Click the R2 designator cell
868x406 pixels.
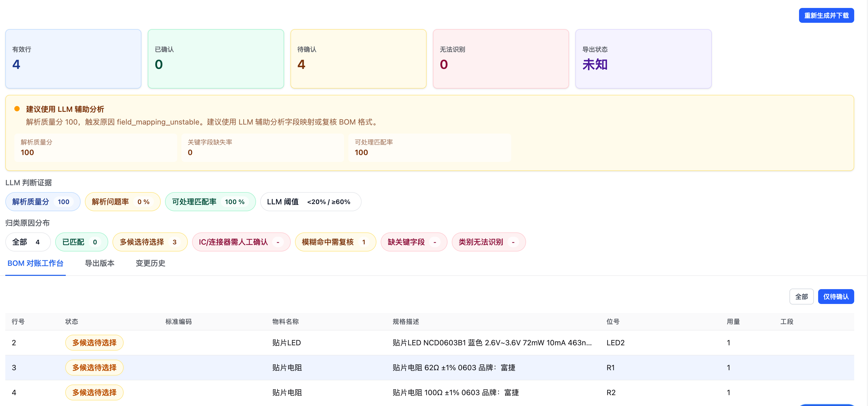click(611, 392)
